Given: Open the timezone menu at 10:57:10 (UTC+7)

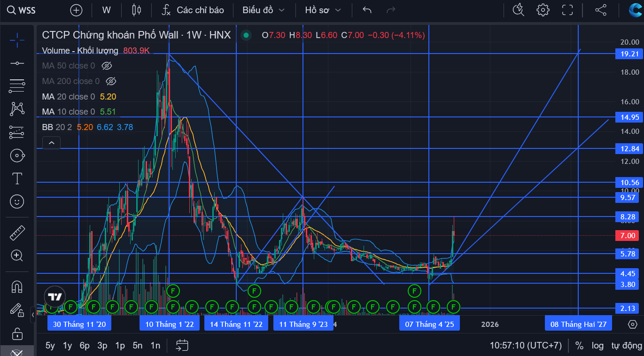Looking at the screenshot, I should click(526, 346).
